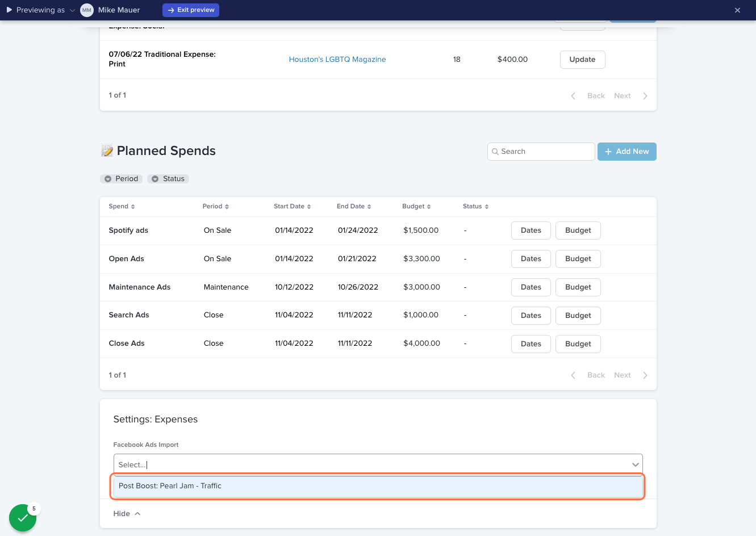Click Next in Planned Spends pagination
This screenshot has height=536, width=756.
click(623, 375)
